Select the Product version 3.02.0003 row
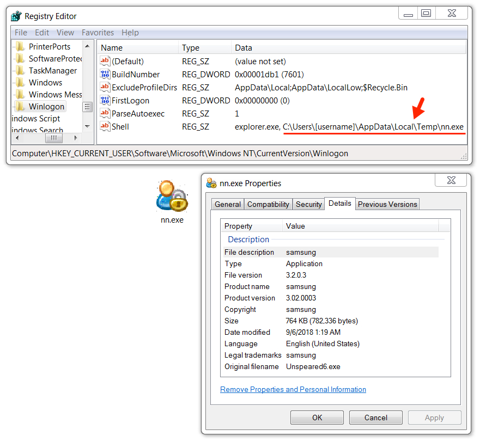The image size is (480, 448). coord(331,298)
